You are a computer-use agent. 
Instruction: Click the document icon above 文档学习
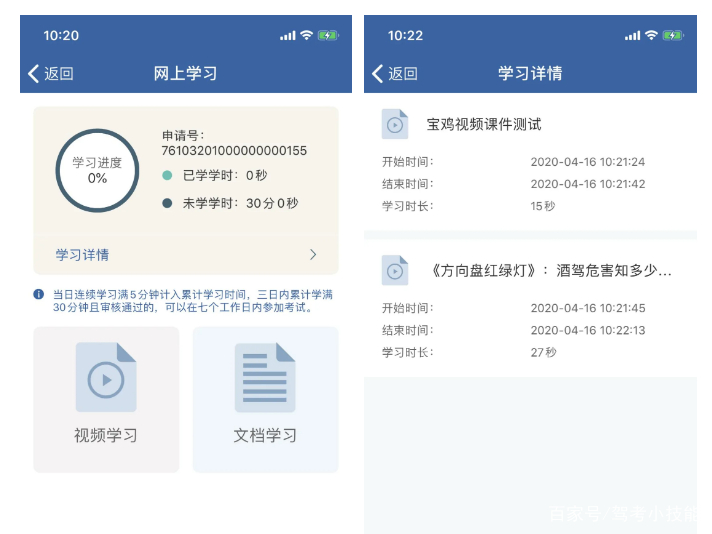tap(265, 377)
